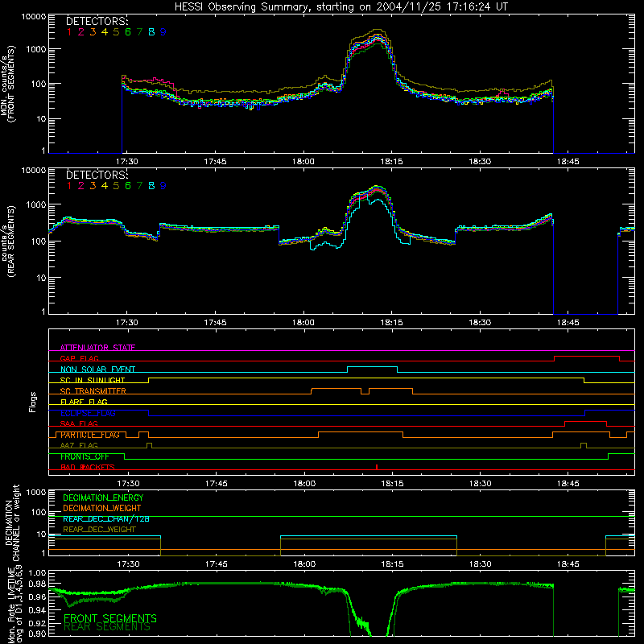
Task: Click the REAR SEGMENTS label in the livetime plot
Action: tap(107, 627)
